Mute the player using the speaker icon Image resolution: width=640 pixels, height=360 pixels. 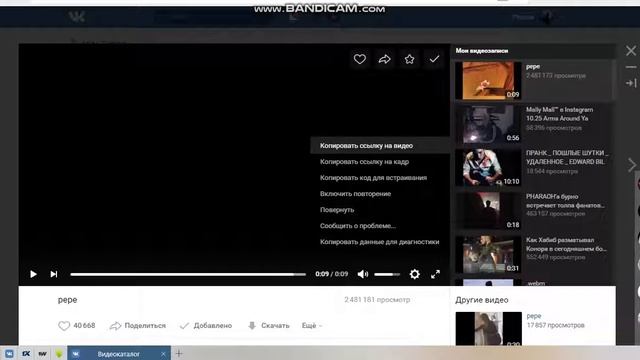click(x=362, y=274)
